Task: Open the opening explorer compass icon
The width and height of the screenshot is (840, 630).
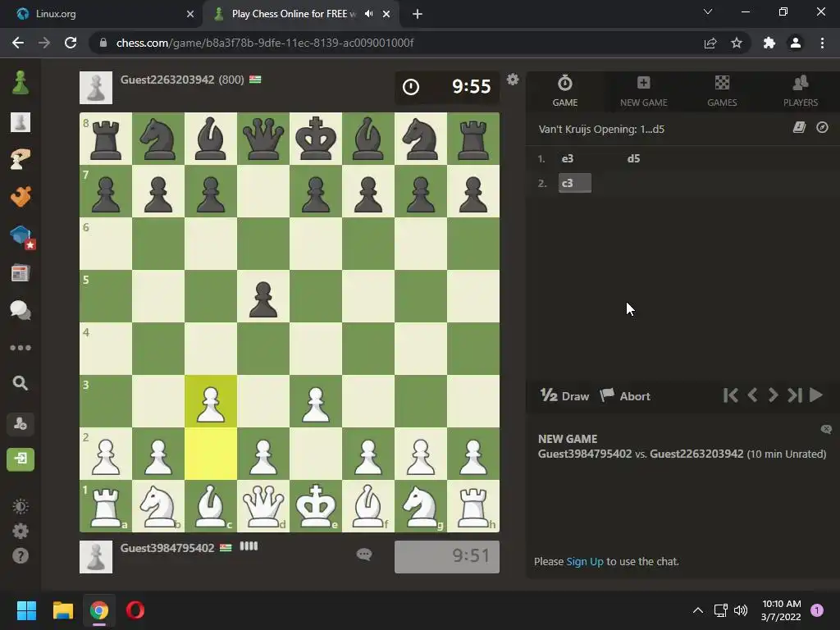Action: [x=822, y=127]
